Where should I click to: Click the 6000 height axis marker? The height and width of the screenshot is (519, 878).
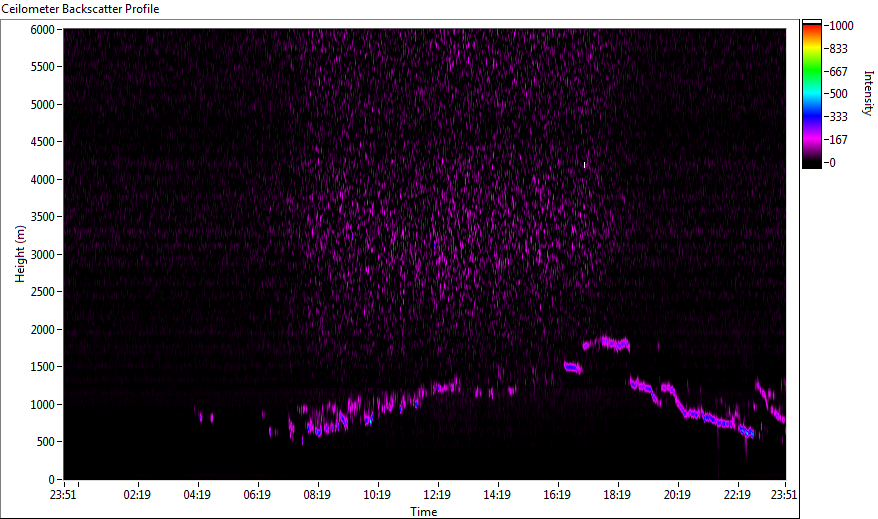click(x=43, y=29)
